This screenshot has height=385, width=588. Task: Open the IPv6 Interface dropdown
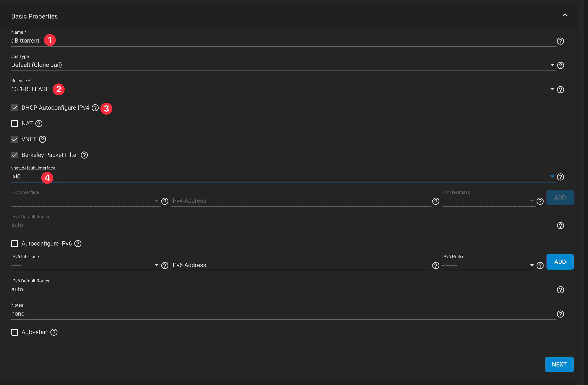(x=86, y=265)
